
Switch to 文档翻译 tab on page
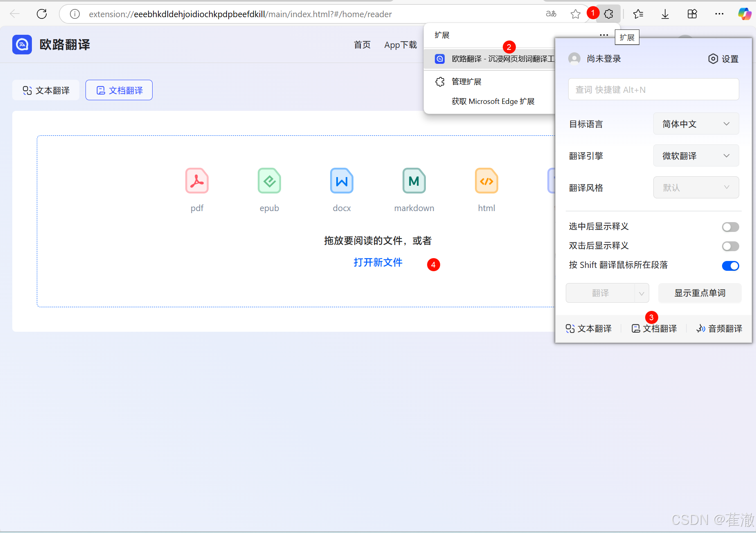(119, 90)
